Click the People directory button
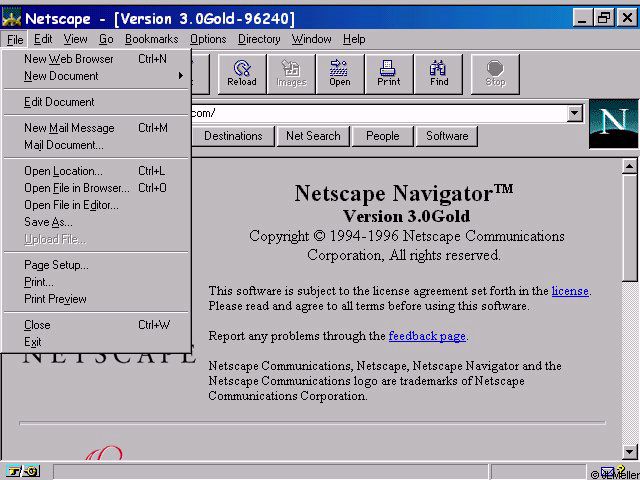The height and width of the screenshot is (480, 640). point(382,136)
